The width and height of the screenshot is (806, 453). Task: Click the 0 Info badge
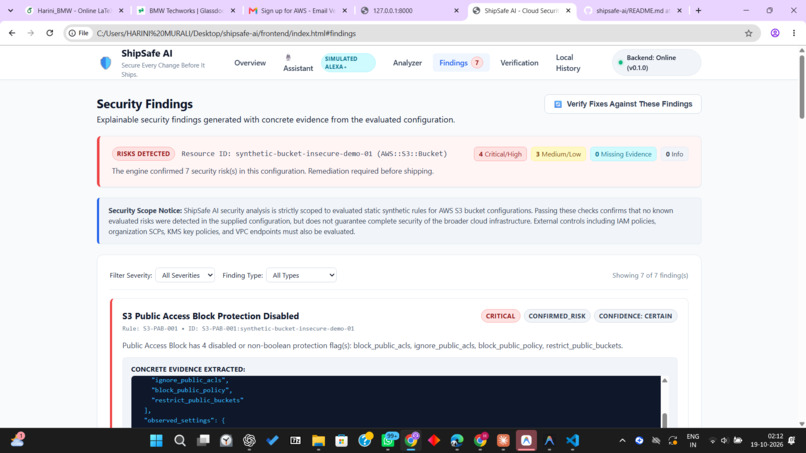click(x=674, y=154)
